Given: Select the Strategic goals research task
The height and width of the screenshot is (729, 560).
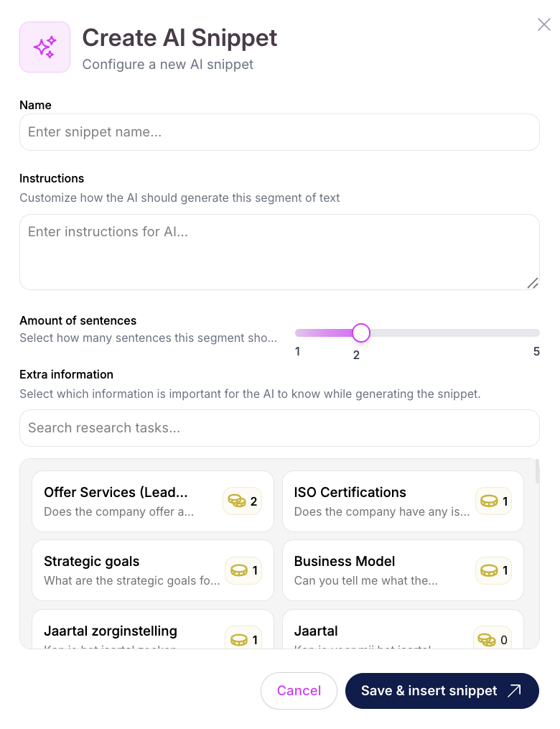Looking at the screenshot, I should pyautogui.click(x=152, y=570).
